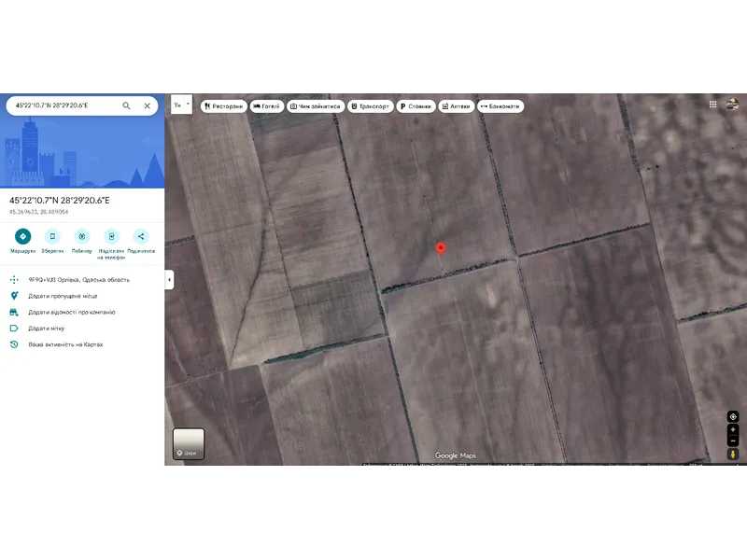Click the Google account profile avatar
The image size is (747, 560).
[733, 105]
